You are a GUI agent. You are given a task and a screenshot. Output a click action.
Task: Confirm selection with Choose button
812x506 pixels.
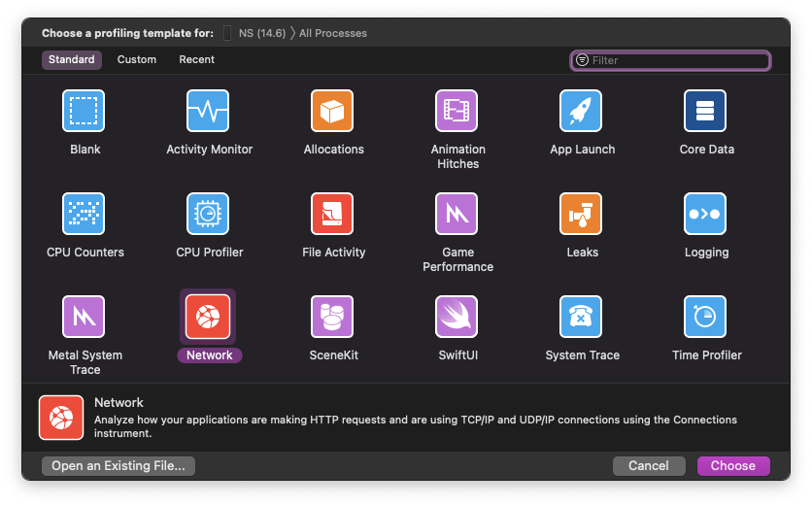733,465
